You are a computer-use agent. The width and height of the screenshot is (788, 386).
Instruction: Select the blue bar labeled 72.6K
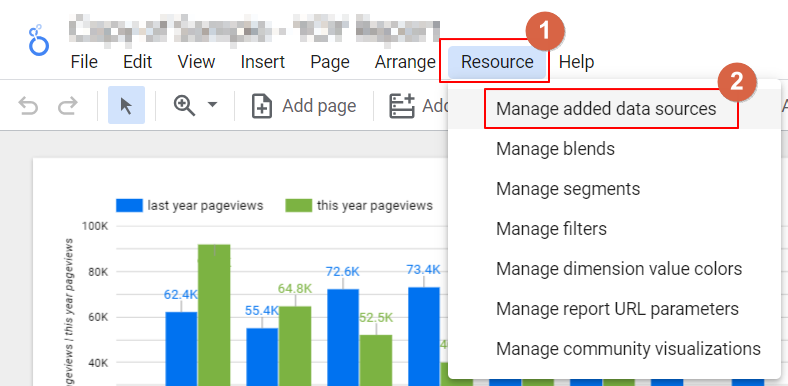coord(343,337)
